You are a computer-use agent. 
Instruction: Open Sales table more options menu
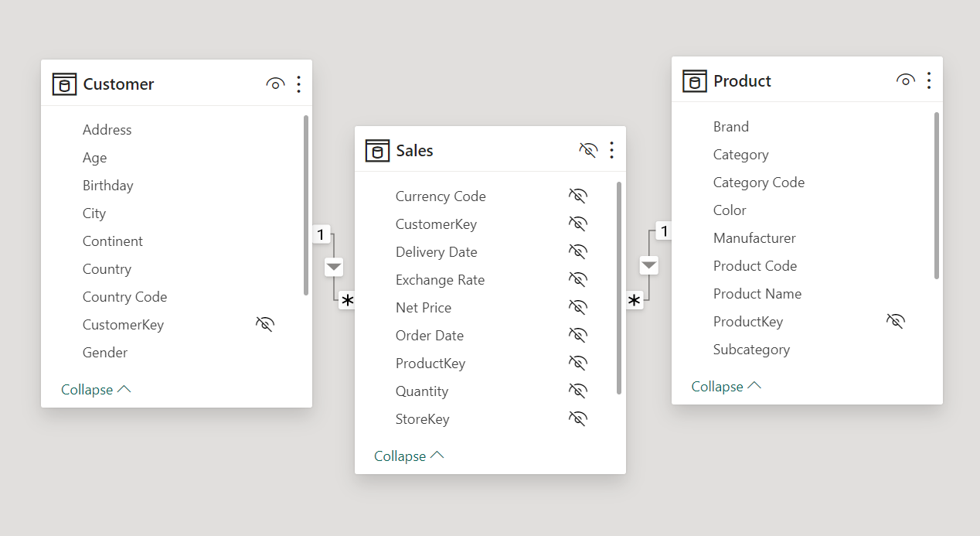(x=611, y=150)
